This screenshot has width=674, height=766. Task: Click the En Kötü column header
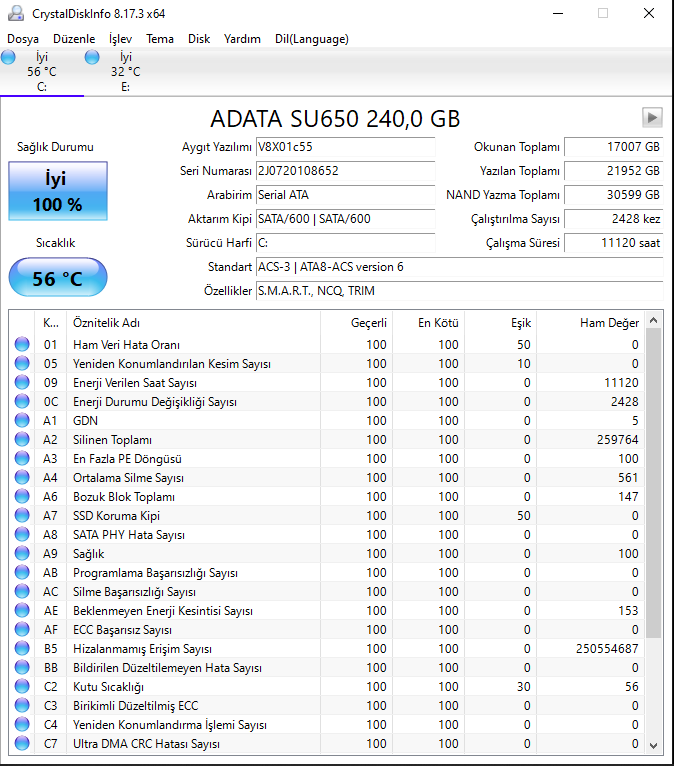tap(428, 323)
